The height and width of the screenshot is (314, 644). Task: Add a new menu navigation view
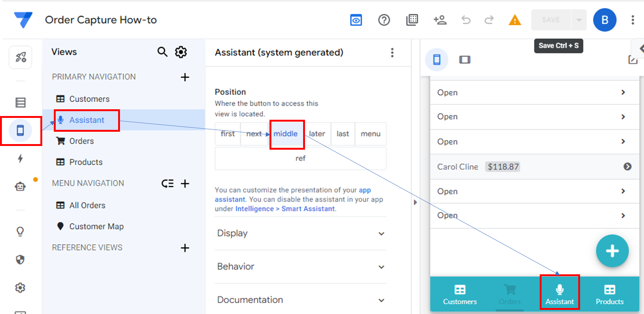tap(185, 183)
